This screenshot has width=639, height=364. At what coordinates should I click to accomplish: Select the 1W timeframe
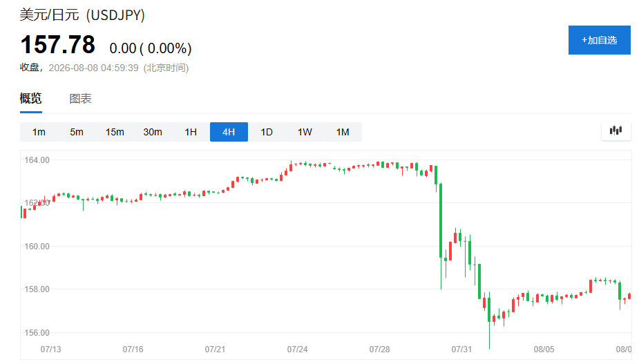[x=305, y=132]
